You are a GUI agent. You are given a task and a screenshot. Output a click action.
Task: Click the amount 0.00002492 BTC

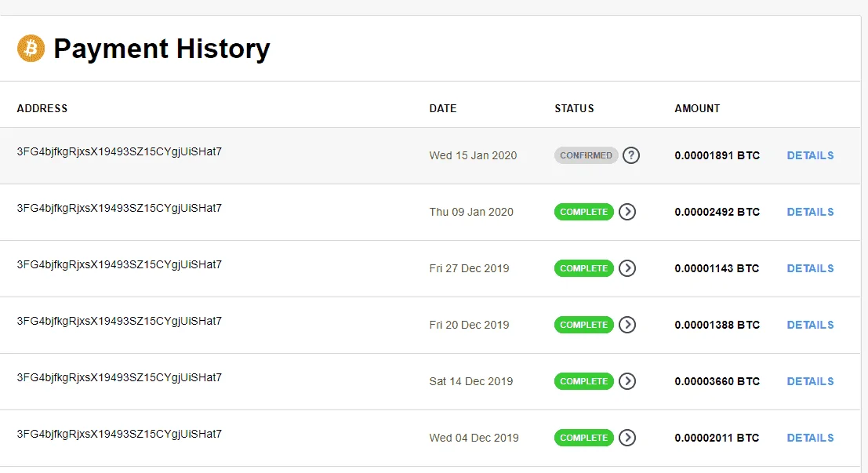(717, 212)
